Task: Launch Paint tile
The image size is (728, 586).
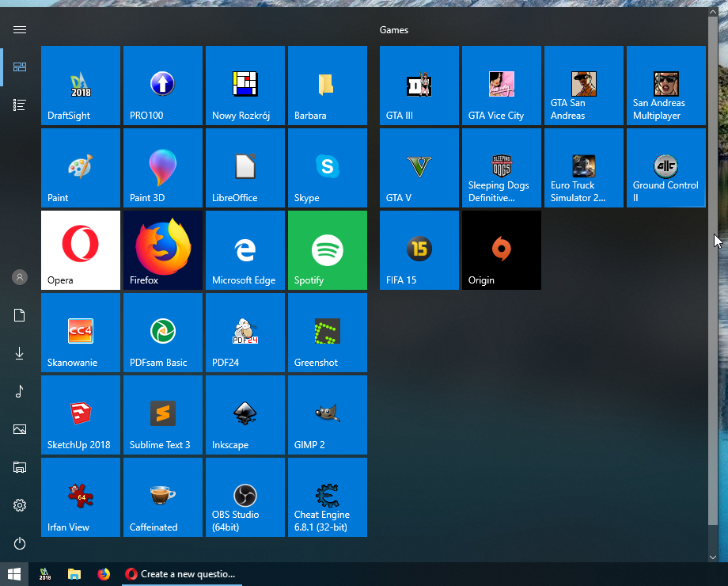Action: tap(81, 168)
